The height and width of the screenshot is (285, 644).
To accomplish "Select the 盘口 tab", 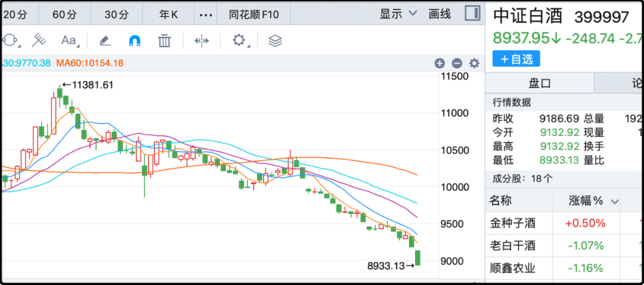I will (540, 83).
